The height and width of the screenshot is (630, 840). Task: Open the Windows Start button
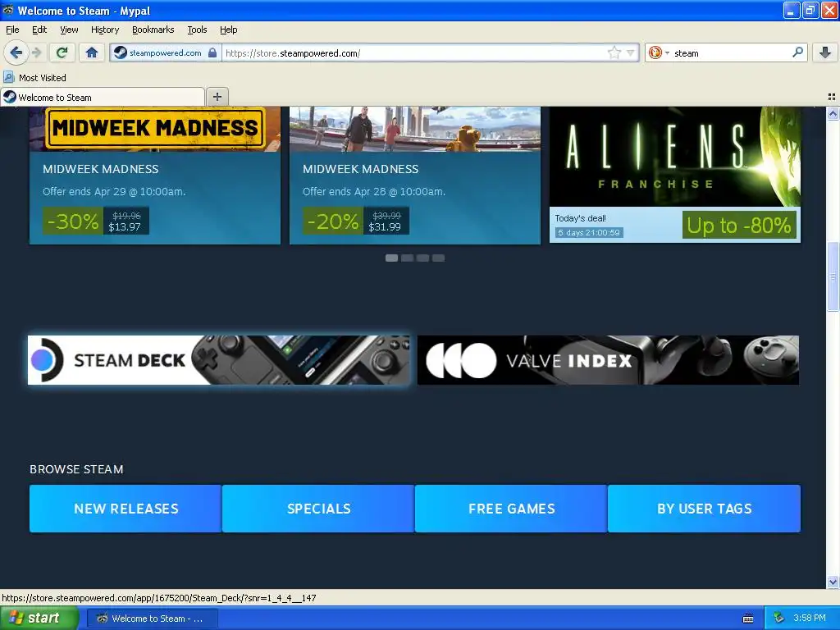point(39,619)
